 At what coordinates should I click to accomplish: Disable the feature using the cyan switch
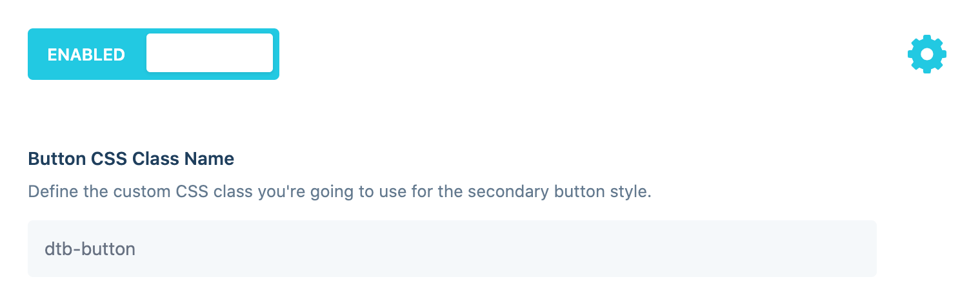tap(154, 54)
